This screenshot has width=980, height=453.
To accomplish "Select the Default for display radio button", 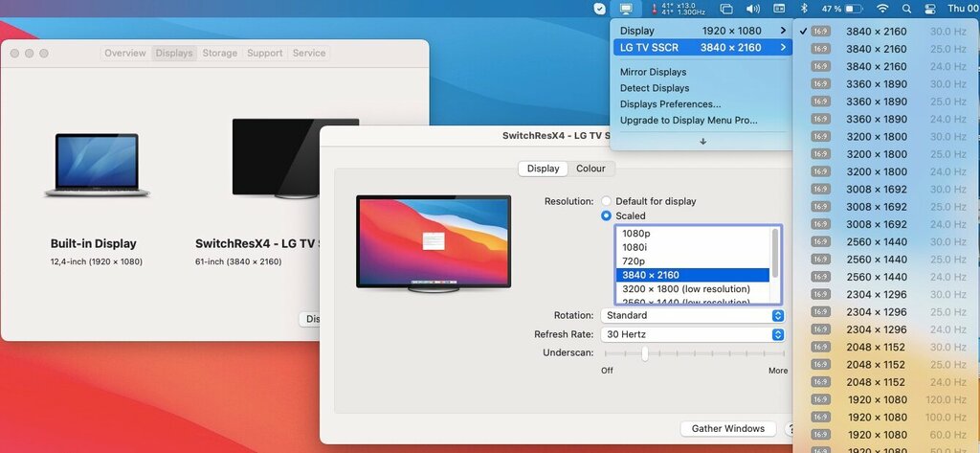I will click(606, 201).
